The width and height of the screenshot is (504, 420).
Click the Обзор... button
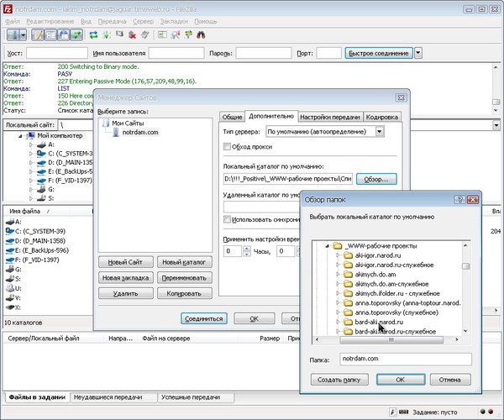coord(376,179)
